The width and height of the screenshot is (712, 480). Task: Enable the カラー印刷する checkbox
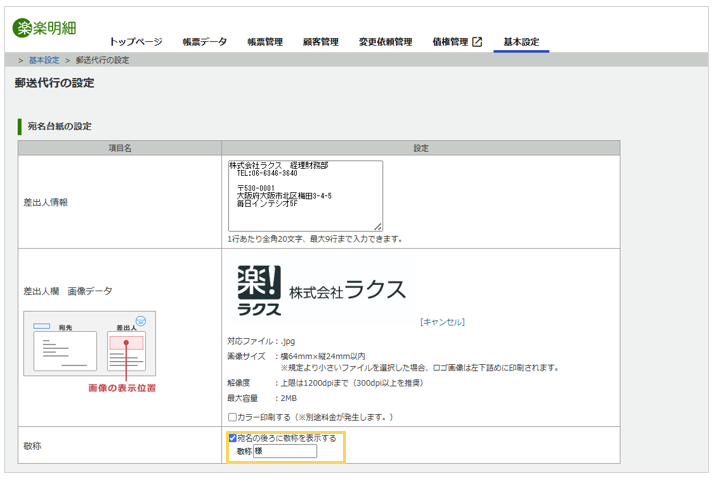[x=232, y=417]
